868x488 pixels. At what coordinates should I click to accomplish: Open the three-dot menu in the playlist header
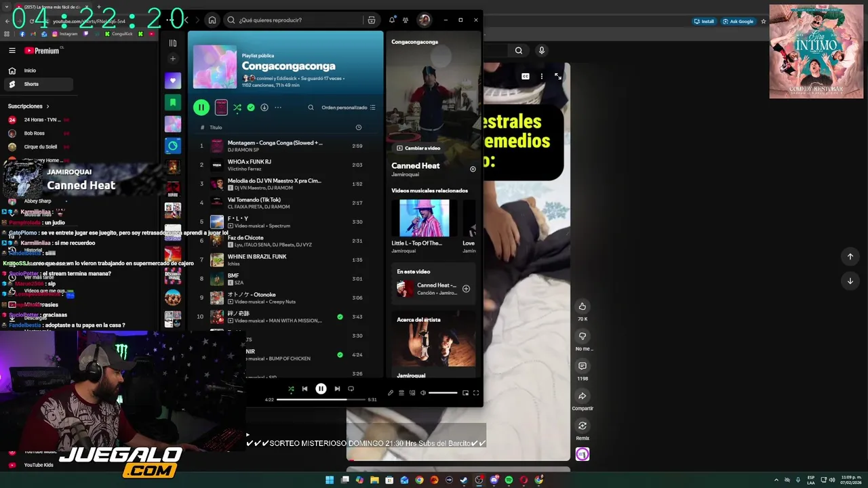click(277, 107)
